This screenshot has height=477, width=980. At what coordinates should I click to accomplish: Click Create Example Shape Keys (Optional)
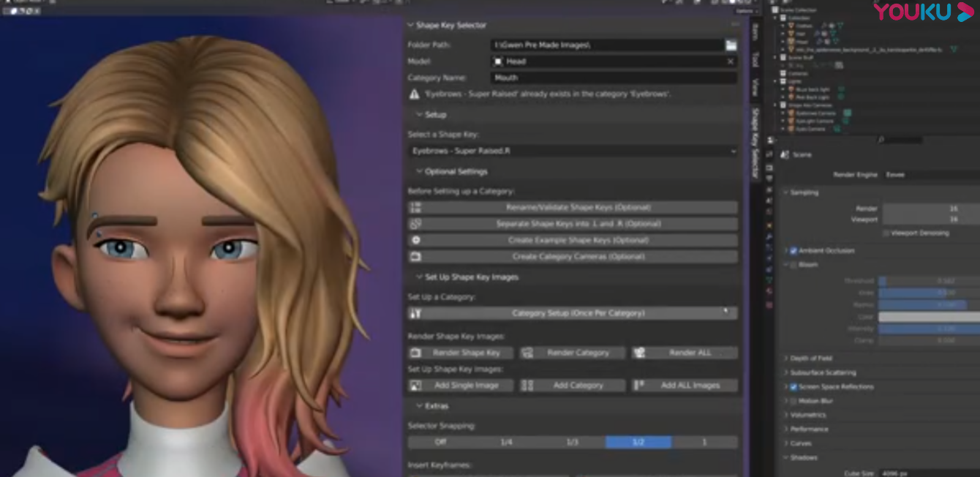point(573,240)
